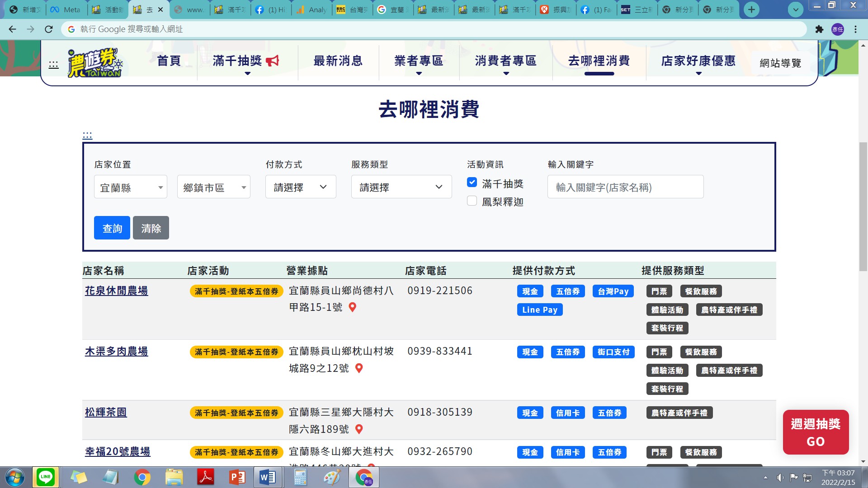Viewport: 868px width, 488px height.
Task: Go to 首頁 in navigation
Action: coord(169,61)
